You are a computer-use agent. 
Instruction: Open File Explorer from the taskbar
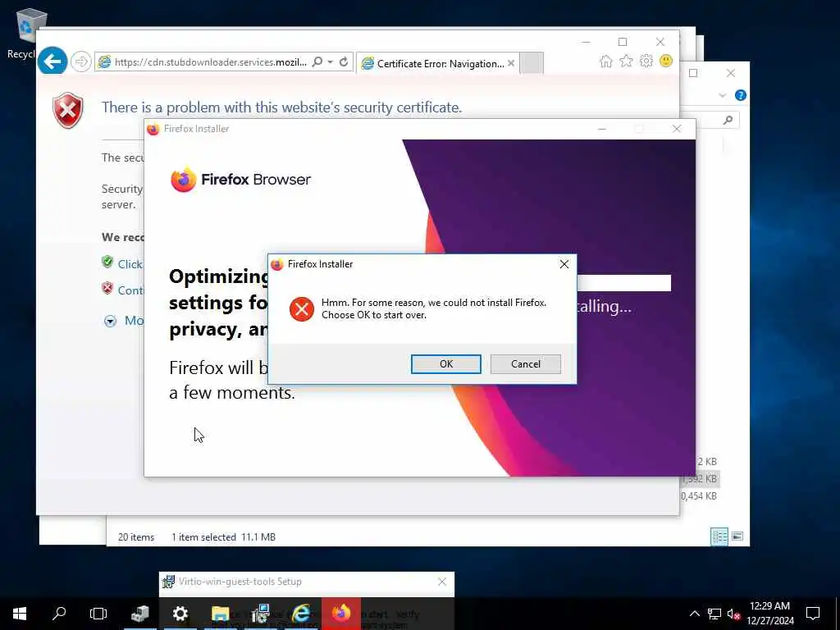click(220, 614)
